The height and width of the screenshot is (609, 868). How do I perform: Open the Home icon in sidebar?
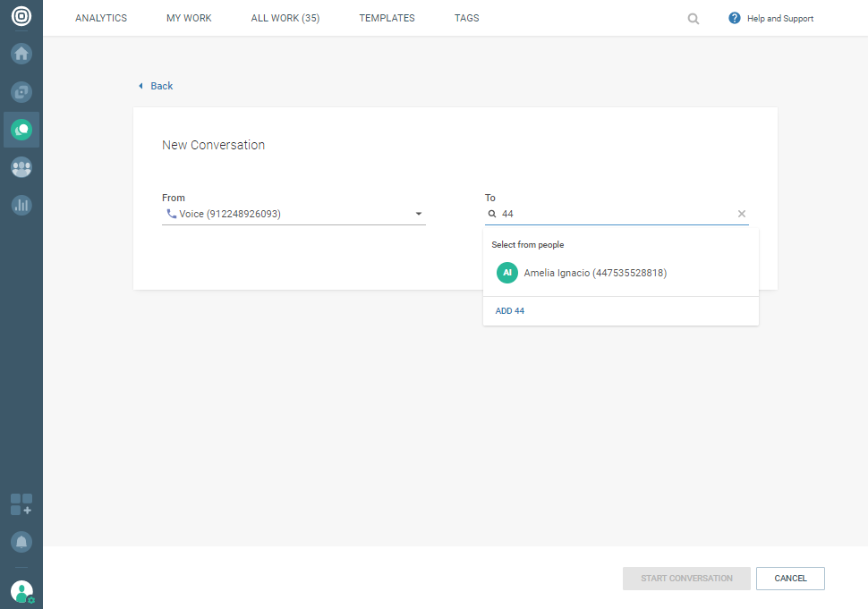tap(21, 54)
